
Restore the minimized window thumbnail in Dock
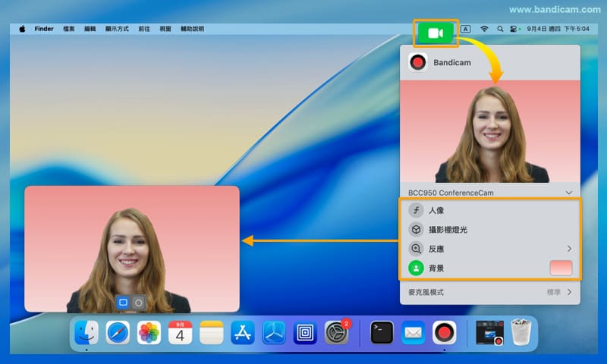click(x=489, y=332)
